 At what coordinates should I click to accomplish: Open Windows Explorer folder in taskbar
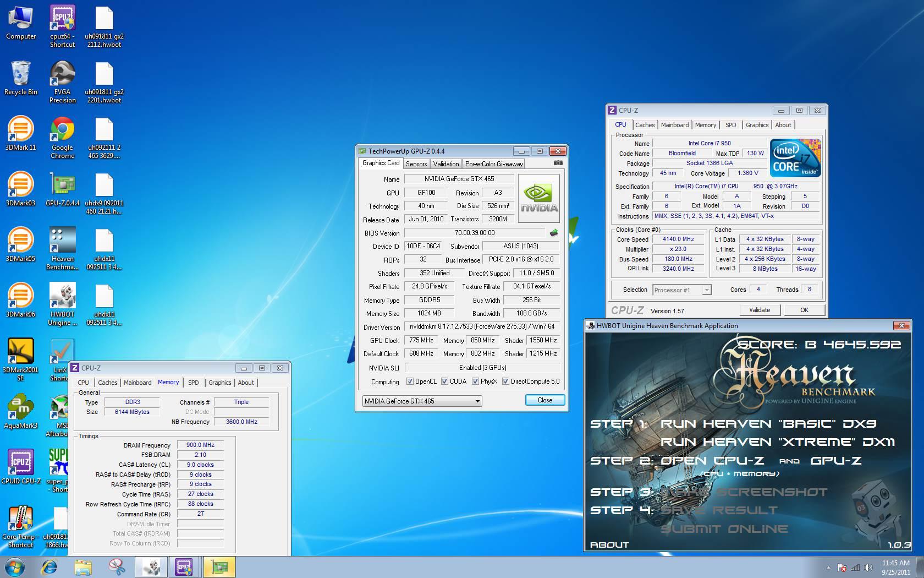click(x=83, y=567)
